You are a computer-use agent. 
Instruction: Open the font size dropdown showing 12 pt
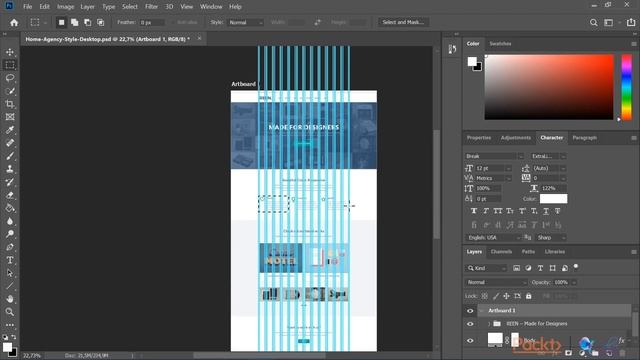coord(493,168)
